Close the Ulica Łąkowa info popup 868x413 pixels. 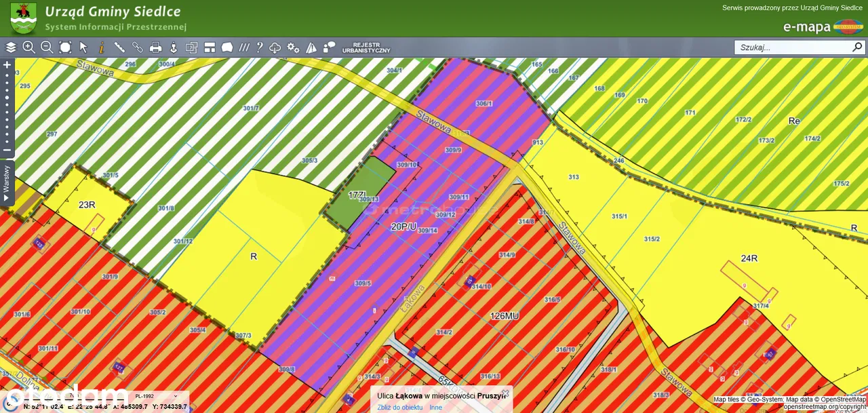(505, 392)
